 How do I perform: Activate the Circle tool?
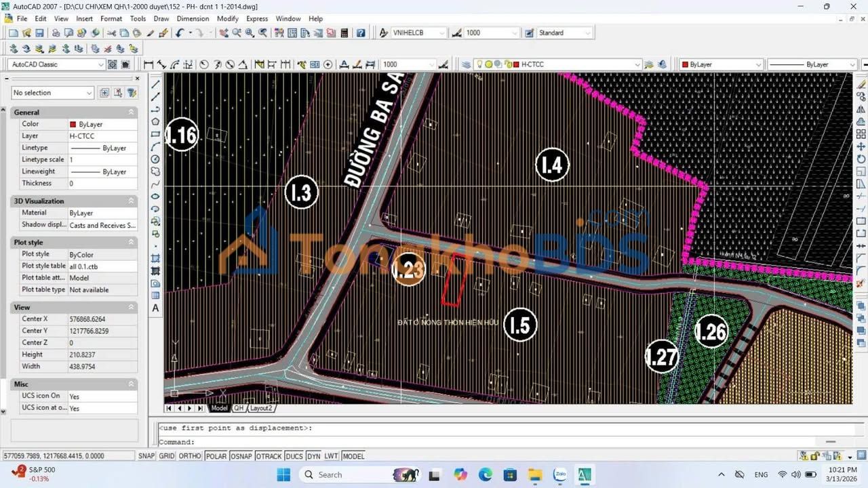pos(155,158)
